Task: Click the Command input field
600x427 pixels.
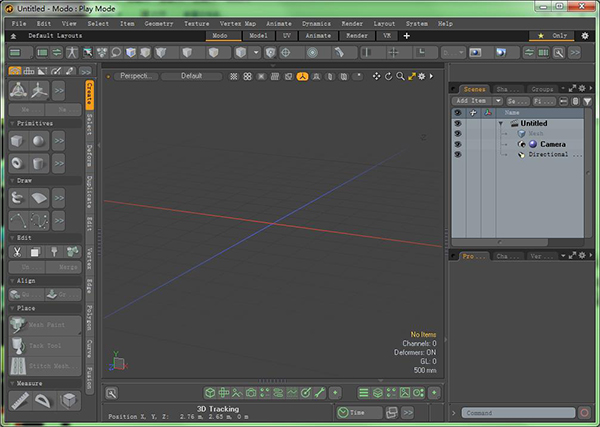Action: click(518, 412)
